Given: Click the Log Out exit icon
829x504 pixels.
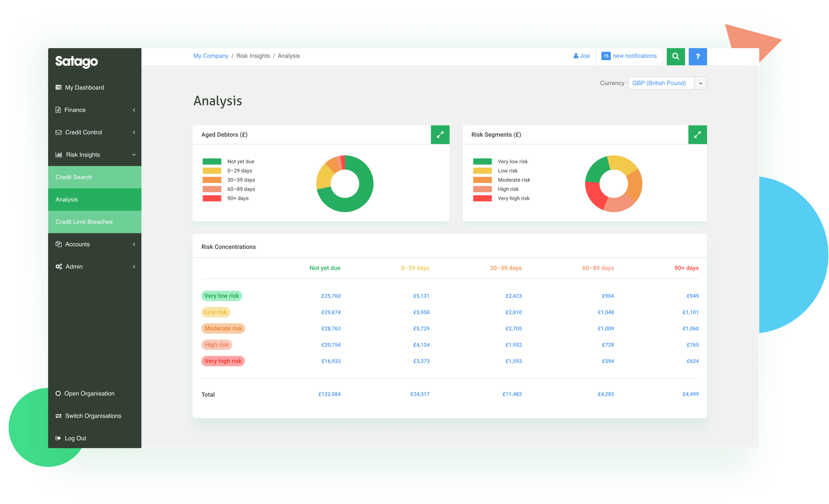Looking at the screenshot, I should pos(58,438).
